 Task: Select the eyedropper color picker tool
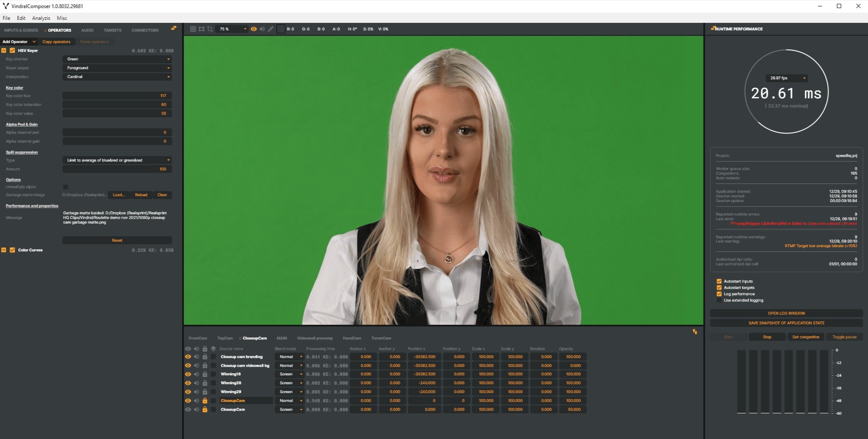click(x=271, y=29)
